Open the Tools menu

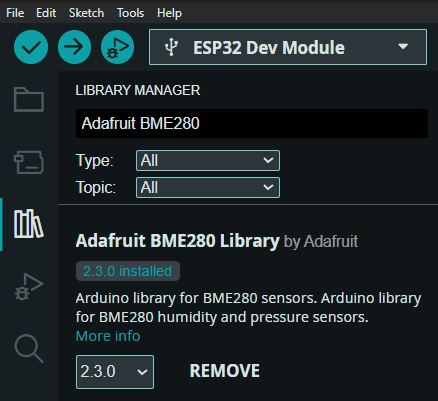click(130, 13)
